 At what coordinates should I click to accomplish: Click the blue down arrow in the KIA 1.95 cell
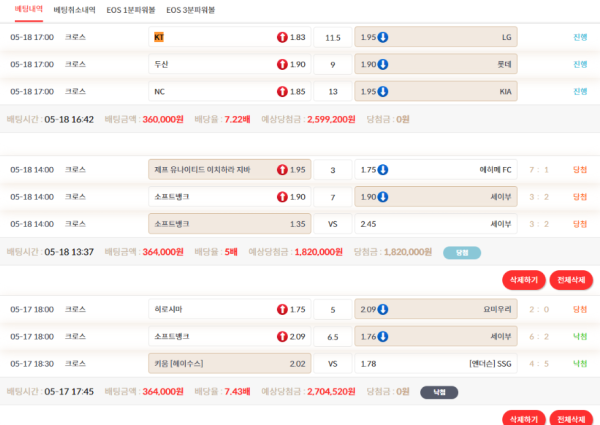383,91
